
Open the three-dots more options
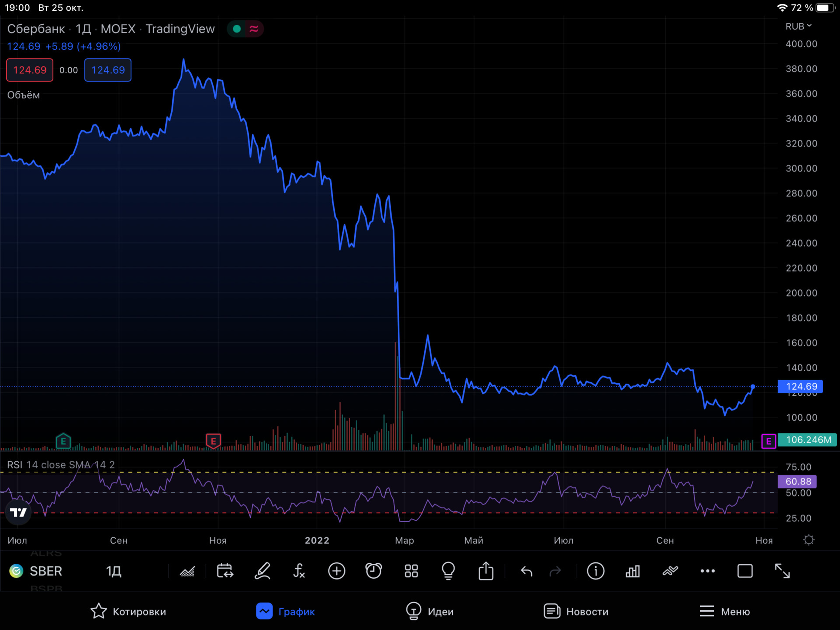707,571
